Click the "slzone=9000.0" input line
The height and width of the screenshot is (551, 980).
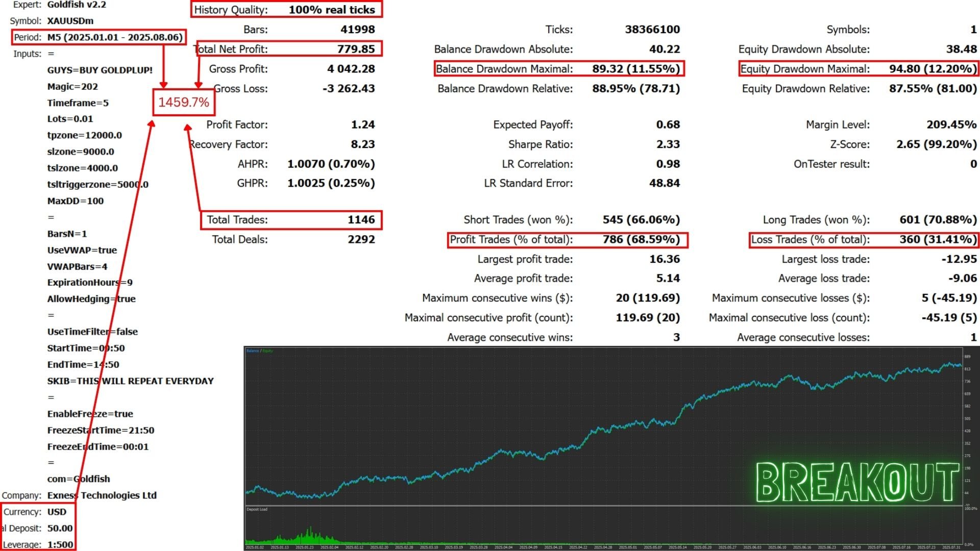coord(81,152)
